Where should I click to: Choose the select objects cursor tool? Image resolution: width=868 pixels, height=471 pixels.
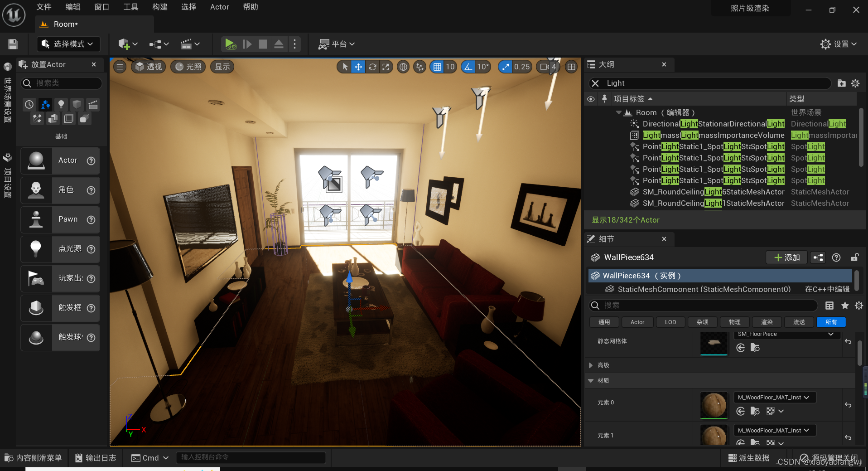345,67
